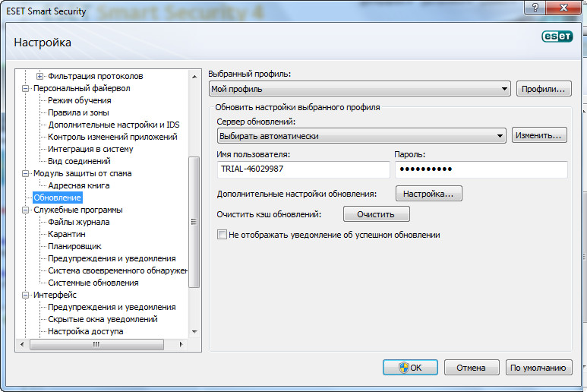Screen dimensions: 587x392
Task: Select 'Модуль защиты от спама' label
Action: pyautogui.click(x=82, y=173)
